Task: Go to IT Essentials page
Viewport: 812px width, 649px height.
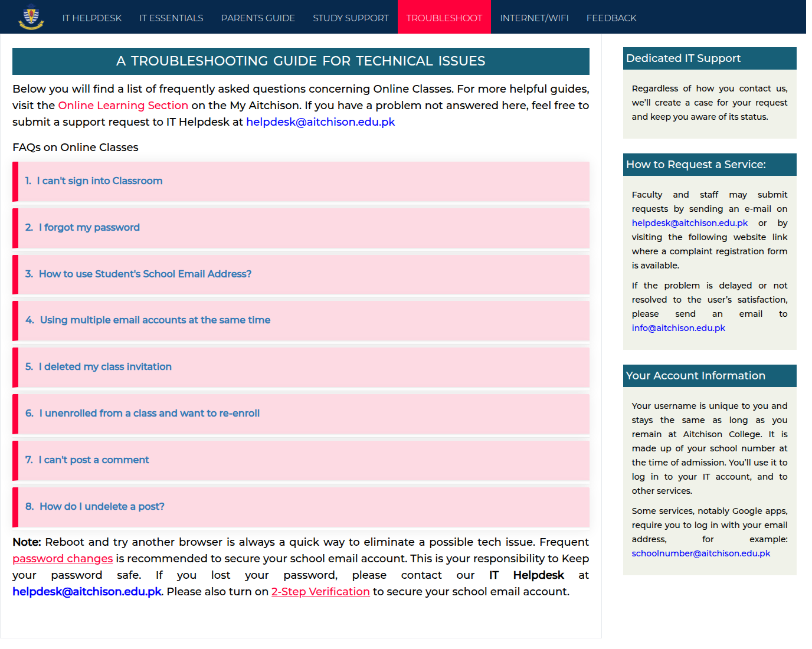Action: (171, 18)
